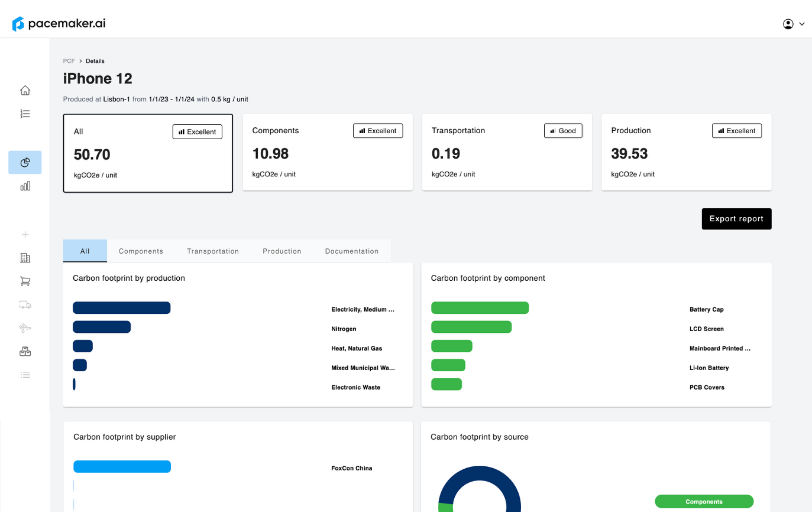812x512 pixels.
Task: Open the building facilities icon
Action: click(x=25, y=258)
